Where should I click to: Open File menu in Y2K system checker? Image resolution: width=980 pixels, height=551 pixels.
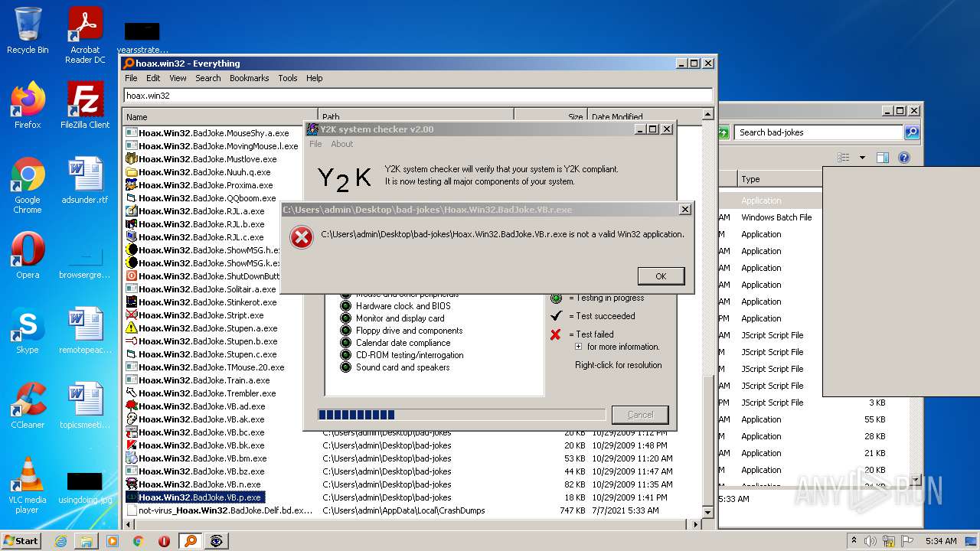[315, 144]
